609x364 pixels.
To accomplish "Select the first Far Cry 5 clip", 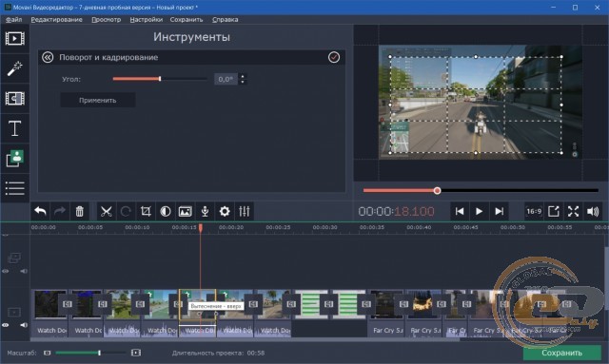I will (x=387, y=304).
